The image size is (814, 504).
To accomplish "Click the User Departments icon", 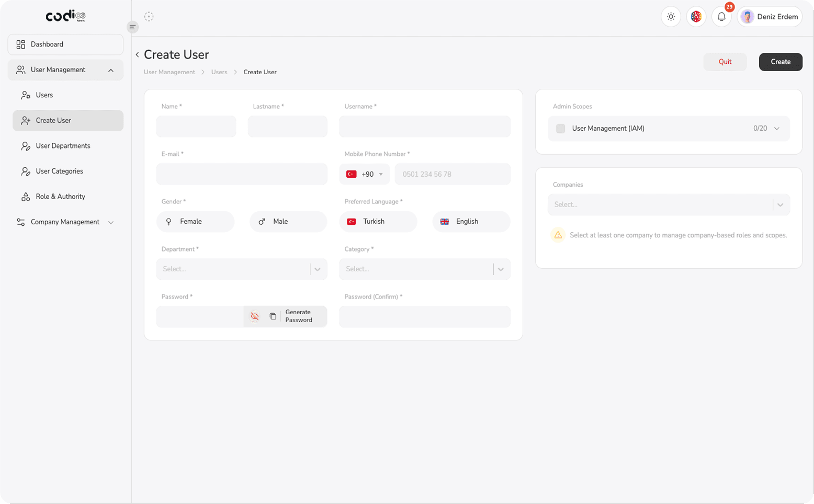I will [26, 146].
